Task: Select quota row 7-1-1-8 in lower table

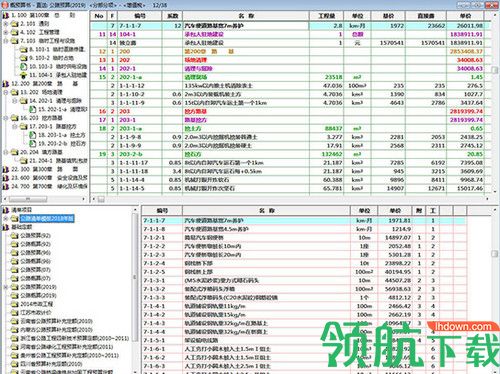Action: point(303,229)
